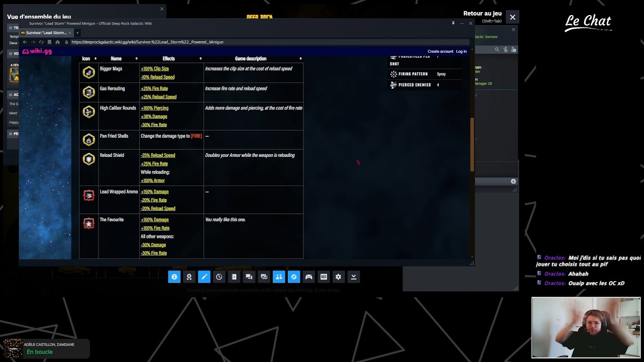This screenshot has height=362, width=644.
Task: Click the Pan Fried Shells overclock icon
Action: pyautogui.click(x=89, y=140)
